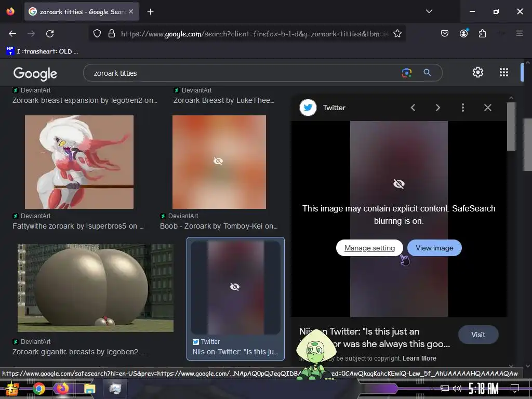
Task: Open the notification center icon
Action: [x=515, y=389]
